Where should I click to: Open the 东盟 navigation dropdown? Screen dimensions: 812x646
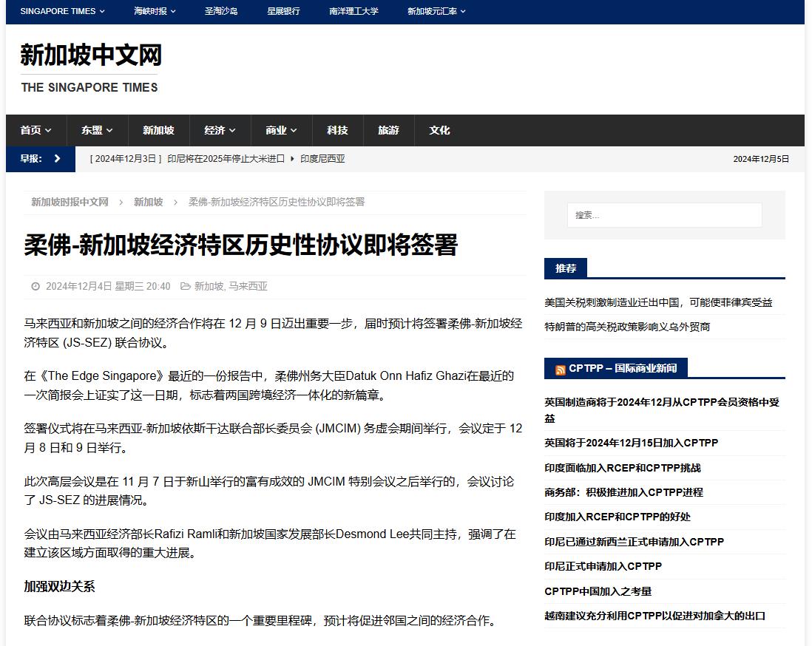pyautogui.click(x=97, y=130)
